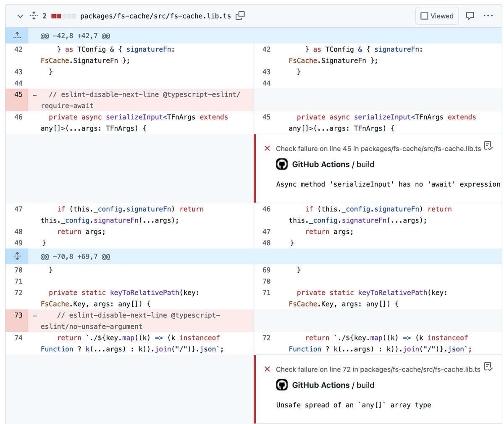Expand up lines above hunk -42,8
504x424 pixels.
click(x=17, y=36)
